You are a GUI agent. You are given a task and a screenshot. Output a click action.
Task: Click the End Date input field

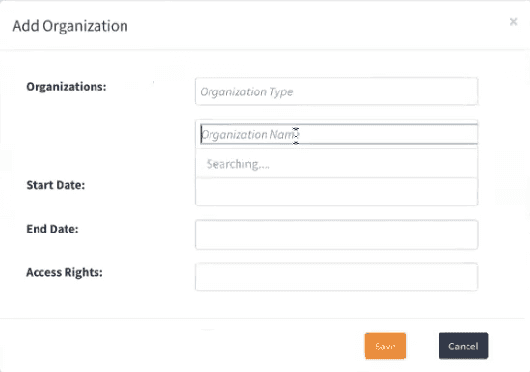pos(336,234)
